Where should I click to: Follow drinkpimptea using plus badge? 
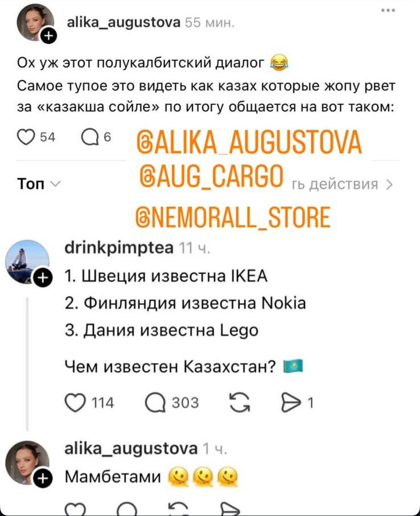click(x=43, y=277)
